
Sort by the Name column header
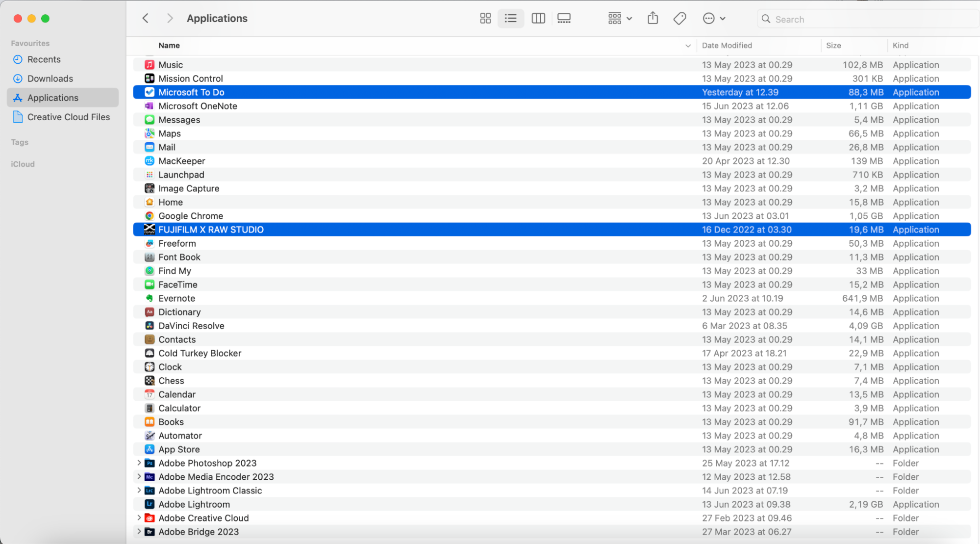169,45
